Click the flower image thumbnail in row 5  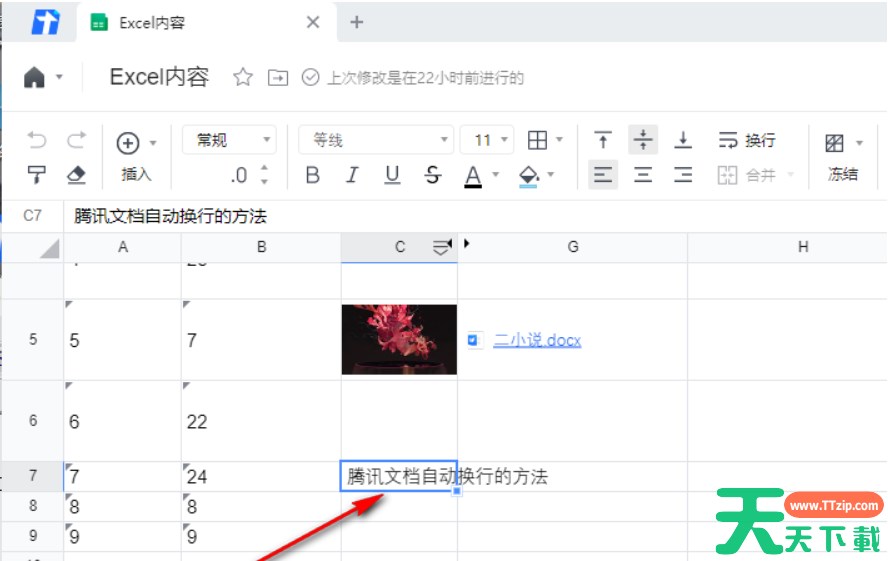(399, 339)
